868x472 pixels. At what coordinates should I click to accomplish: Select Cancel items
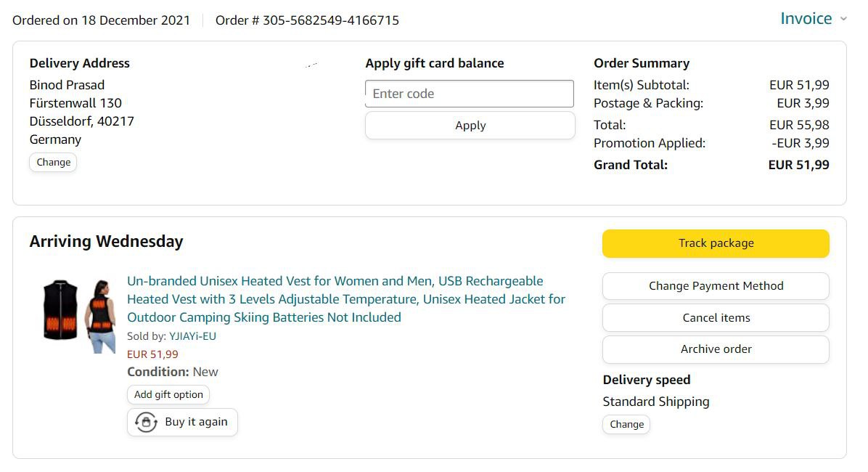[715, 317]
